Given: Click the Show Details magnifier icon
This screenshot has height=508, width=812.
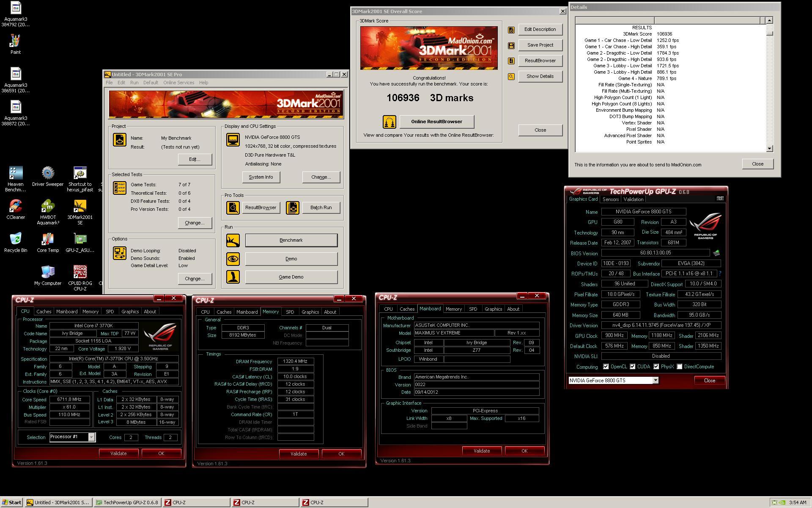Looking at the screenshot, I should [511, 77].
